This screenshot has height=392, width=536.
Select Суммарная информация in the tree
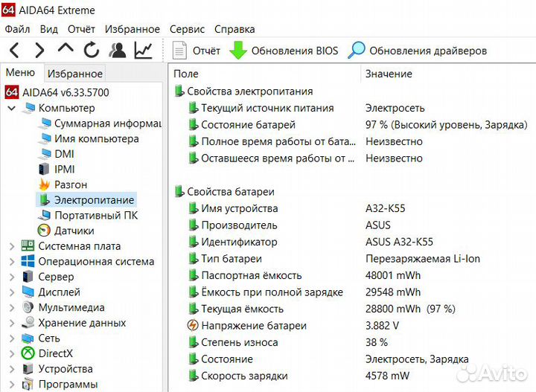coord(108,123)
